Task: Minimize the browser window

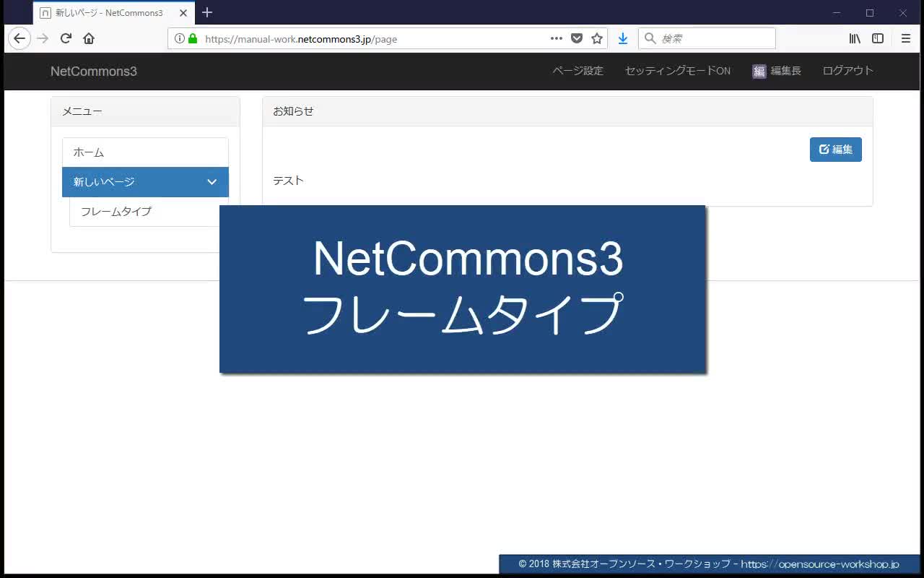Action: pyautogui.click(x=837, y=12)
